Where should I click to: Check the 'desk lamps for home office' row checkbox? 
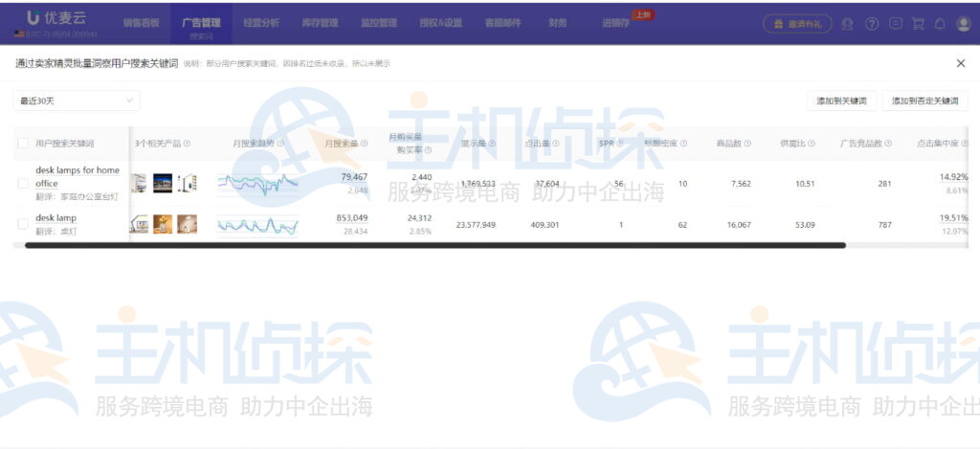click(23, 183)
